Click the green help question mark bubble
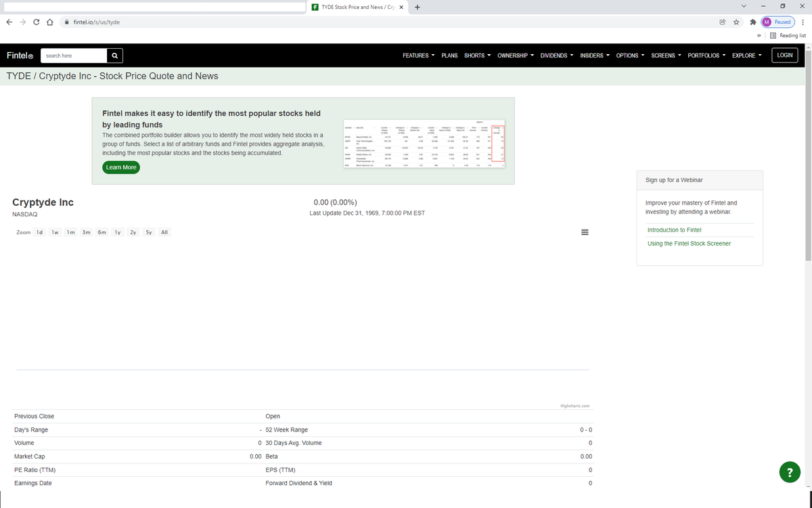The image size is (812, 508). [x=789, y=473]
